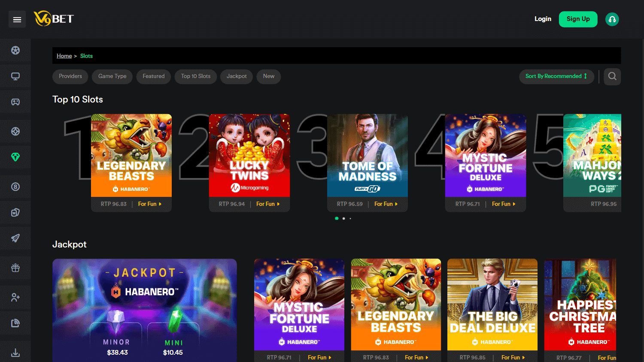Open live support headset icon
This screenshot has width=644, height=362.
click(612, 19)
